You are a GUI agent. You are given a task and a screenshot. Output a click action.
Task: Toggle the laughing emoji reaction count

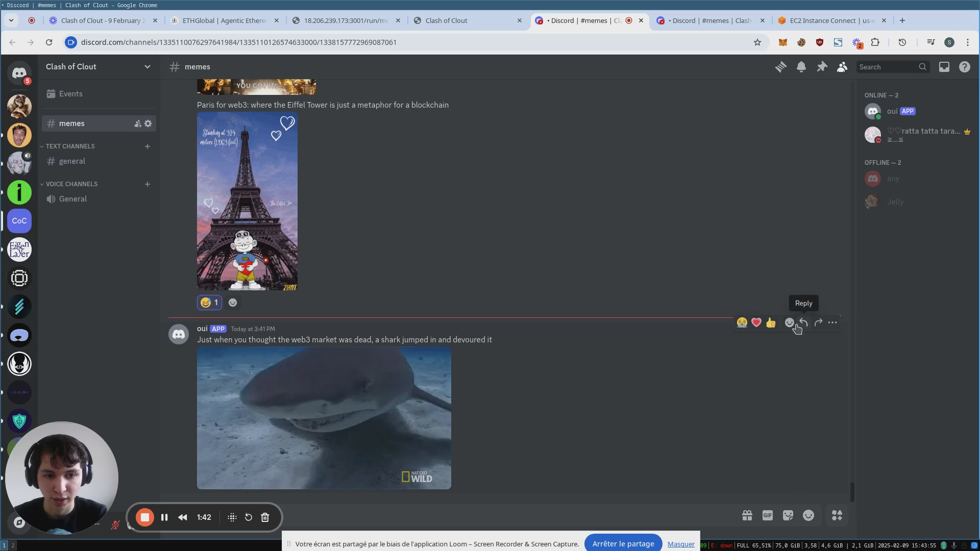(209, 303)
